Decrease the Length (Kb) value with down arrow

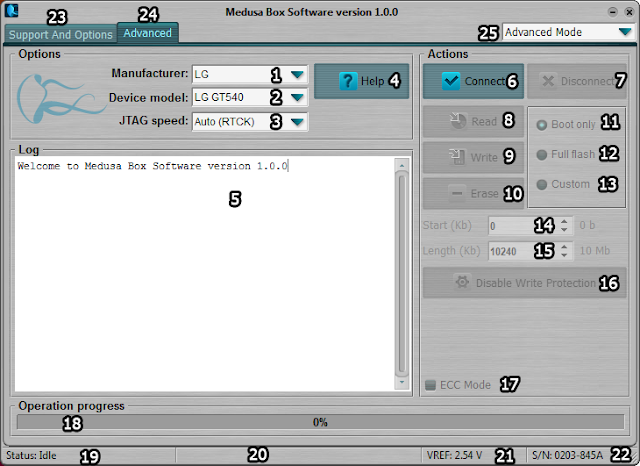pos(564,255)
